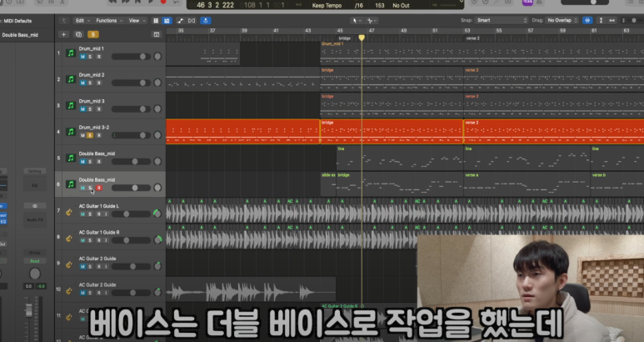The image size is (644, 342).
Task: Click the Drum_mid 1 track instrument icon
Action: 70,53
